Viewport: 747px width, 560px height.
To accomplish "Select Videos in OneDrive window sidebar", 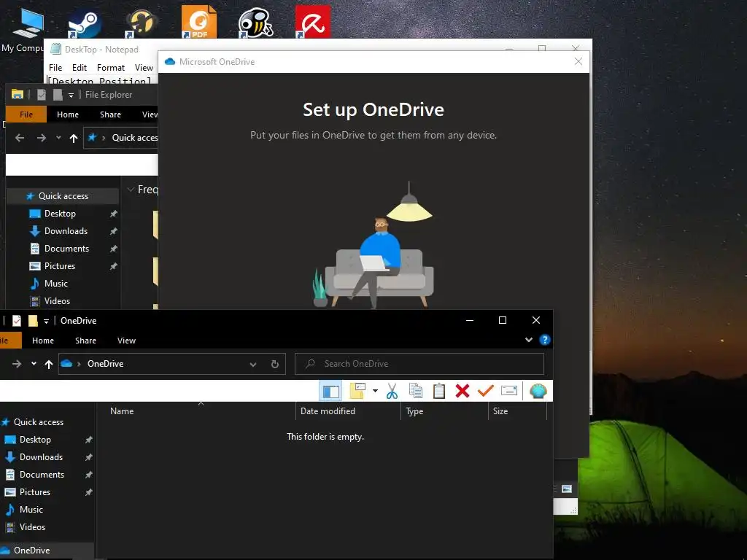I will click(32, 527).
